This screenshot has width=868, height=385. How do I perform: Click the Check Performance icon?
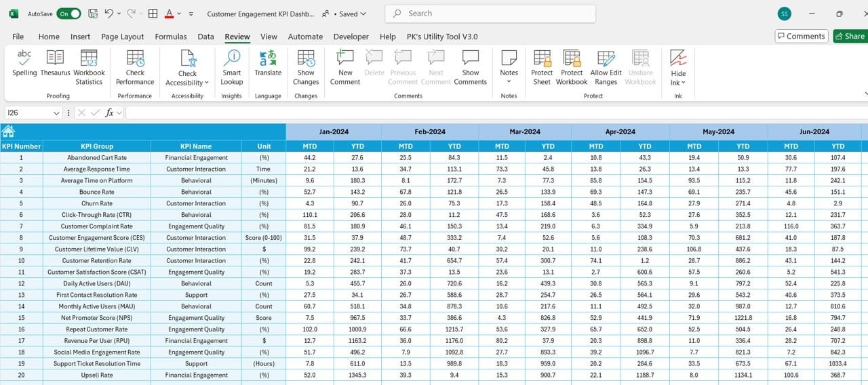135,67
